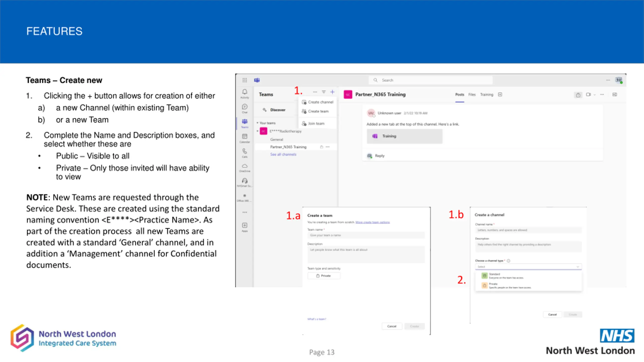Open the Chat icon in Teams sidebar

[245, 108]
